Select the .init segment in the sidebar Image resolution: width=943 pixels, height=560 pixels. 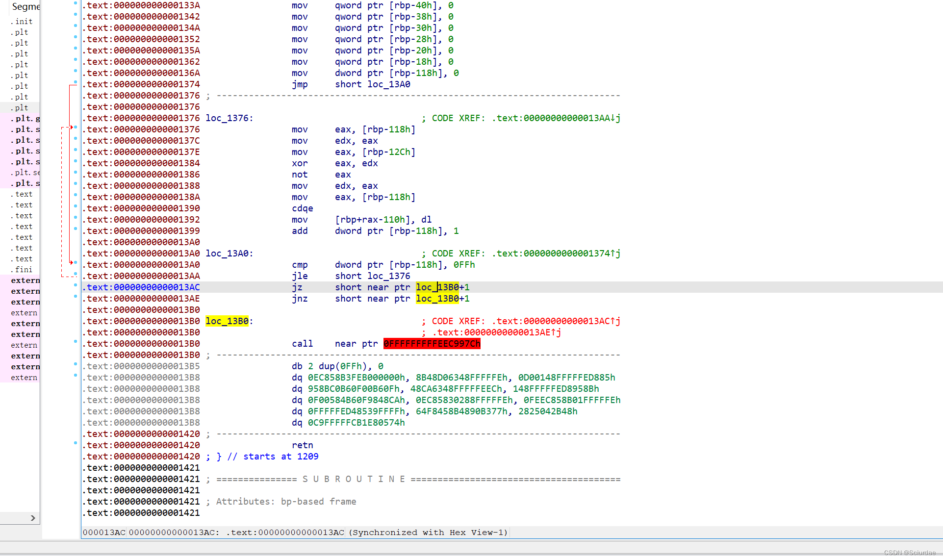tap(22, 21)
